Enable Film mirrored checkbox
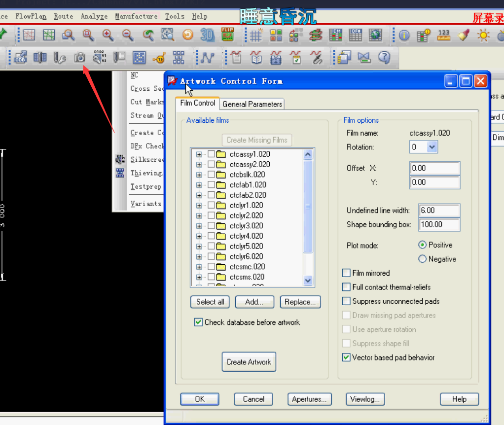The image size is (504, 425). point(346,273)
